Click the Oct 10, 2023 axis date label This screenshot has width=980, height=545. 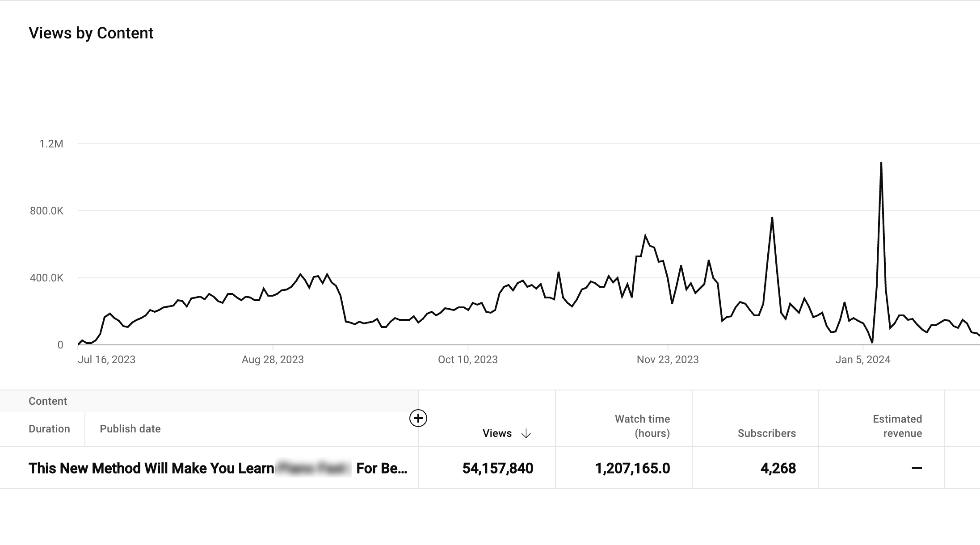[x=467, y=360]
